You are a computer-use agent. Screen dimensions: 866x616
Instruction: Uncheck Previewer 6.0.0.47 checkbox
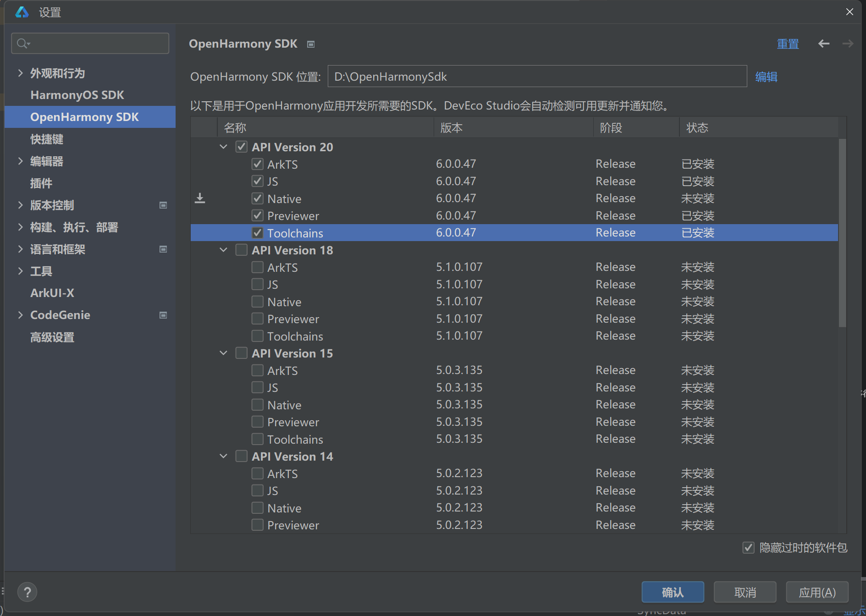point(258,215)
